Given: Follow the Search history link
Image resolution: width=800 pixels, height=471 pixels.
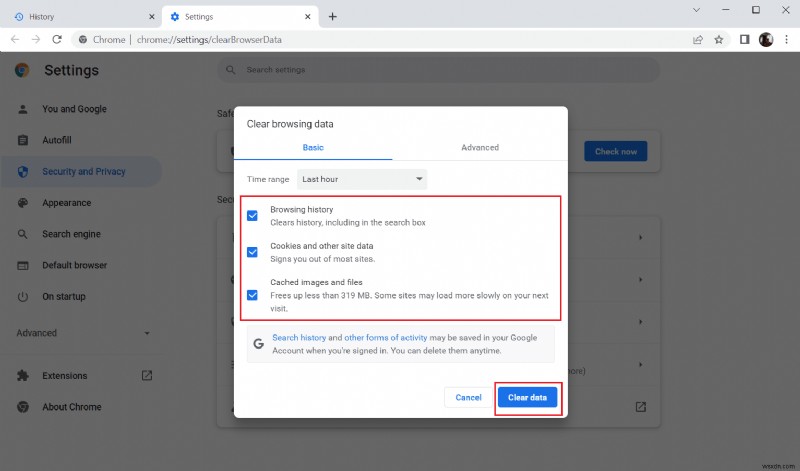Looking at the screenshot, I should click(299, 337).
